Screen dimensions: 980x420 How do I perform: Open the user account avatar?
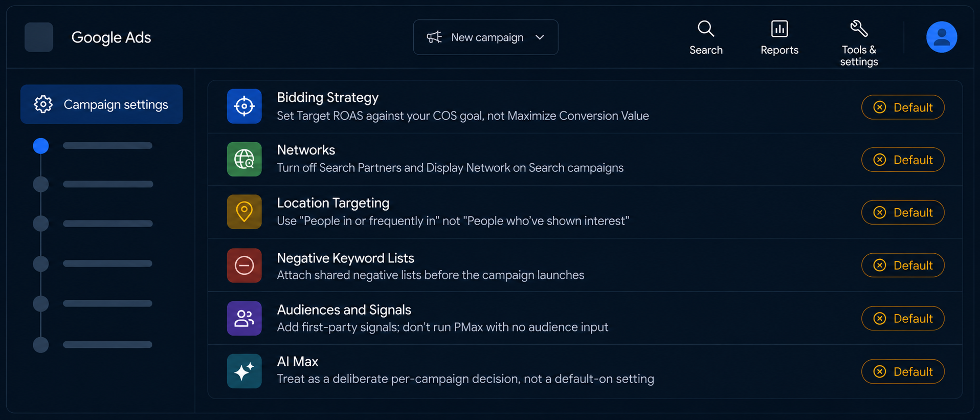point(942,37)
